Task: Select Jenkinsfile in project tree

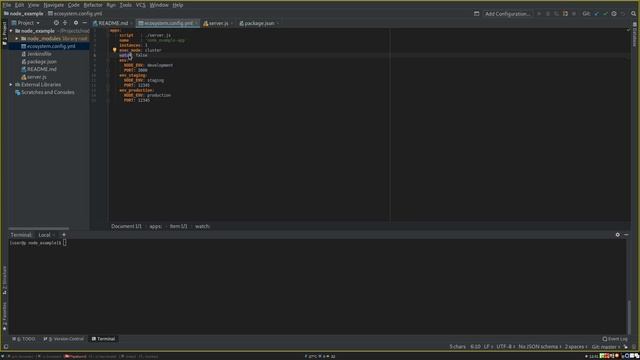Action: [x=39, y=54]
